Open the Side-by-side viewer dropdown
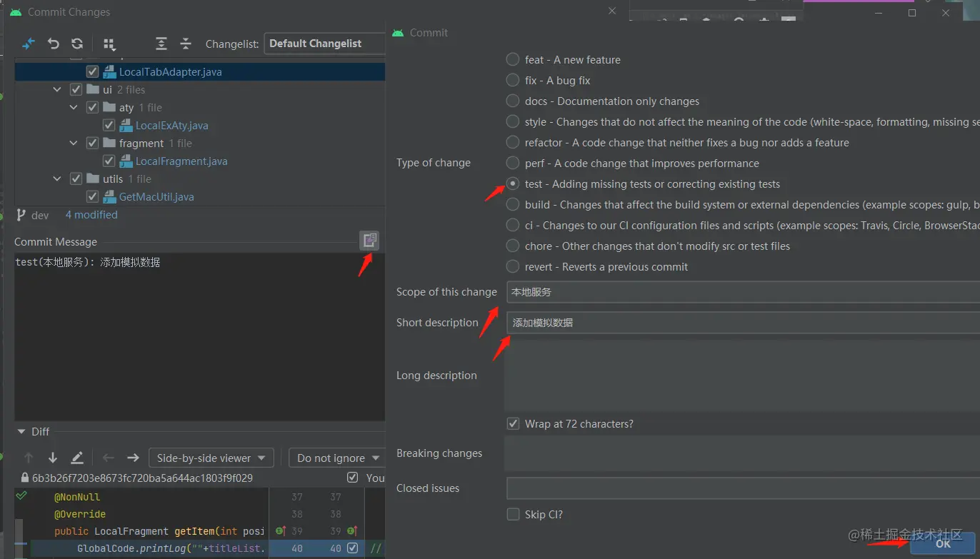Viewport: 980px width, 559px height. 211,458
